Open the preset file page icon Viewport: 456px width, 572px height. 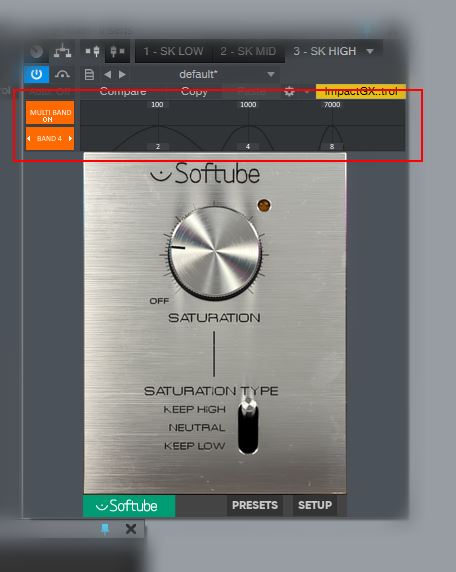click(x=89, y=74)
